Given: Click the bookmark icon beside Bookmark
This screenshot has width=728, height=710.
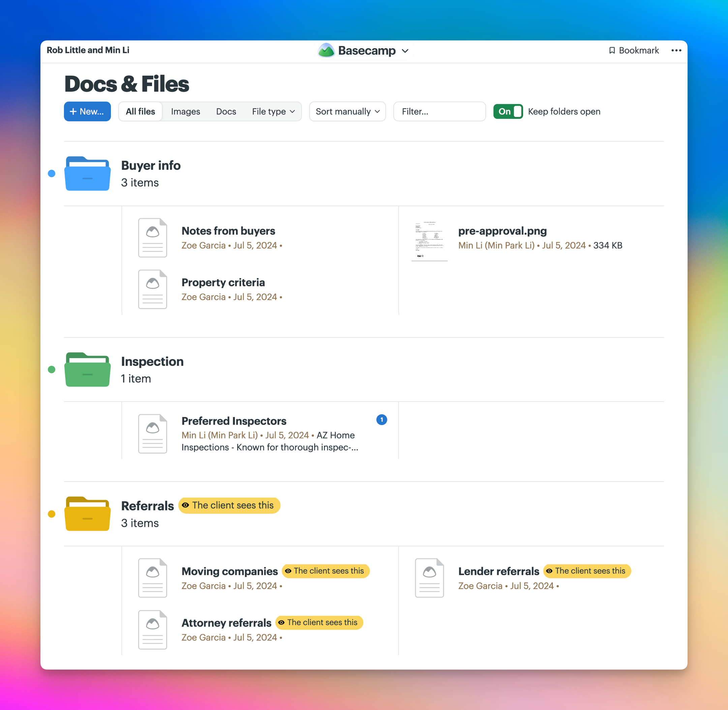Looking at the screenshot, I should pos(612,50).
